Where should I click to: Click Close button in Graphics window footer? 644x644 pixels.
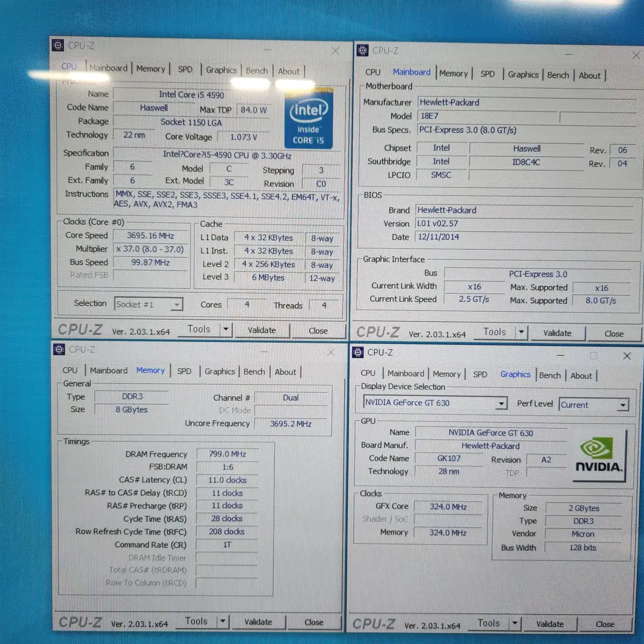tap(605, 625)
